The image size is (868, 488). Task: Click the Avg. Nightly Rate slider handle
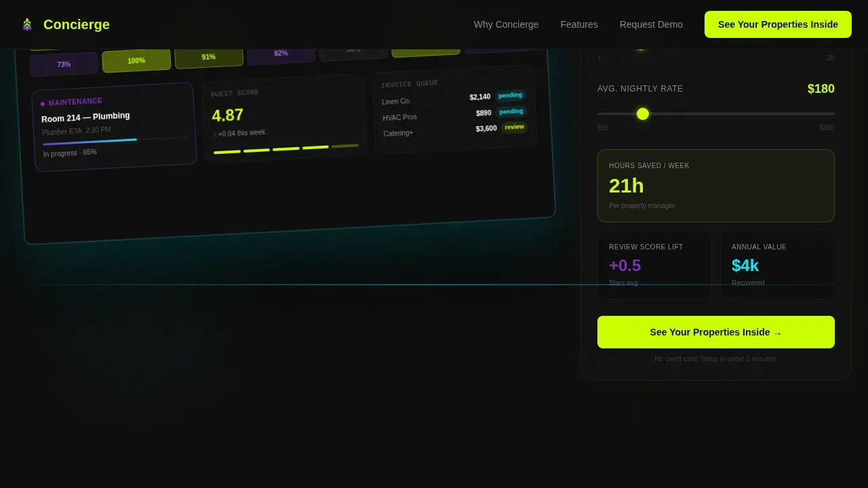tap(643, 114)
